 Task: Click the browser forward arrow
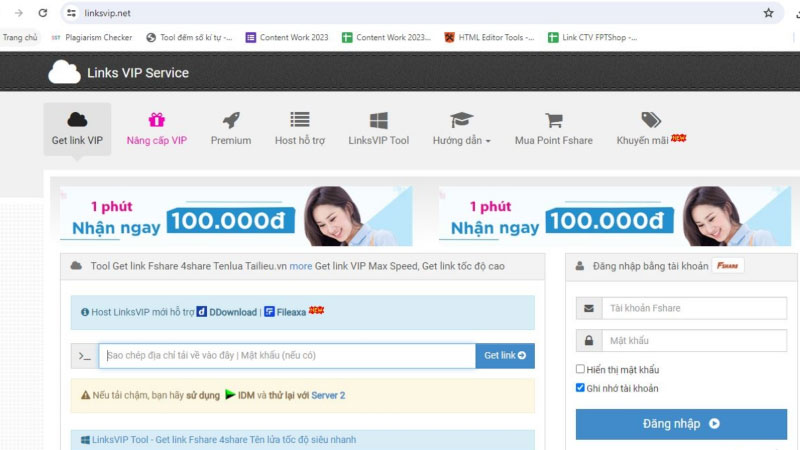19,13
